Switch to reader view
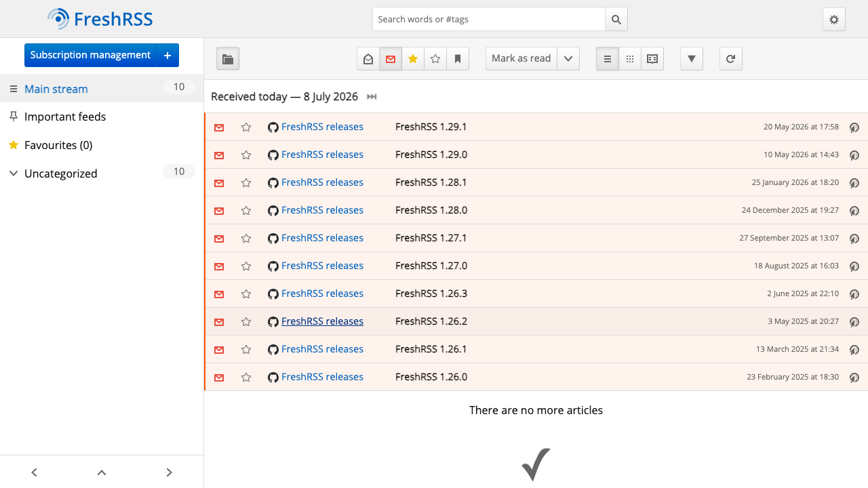868x488 pixels. coord(652,59)
